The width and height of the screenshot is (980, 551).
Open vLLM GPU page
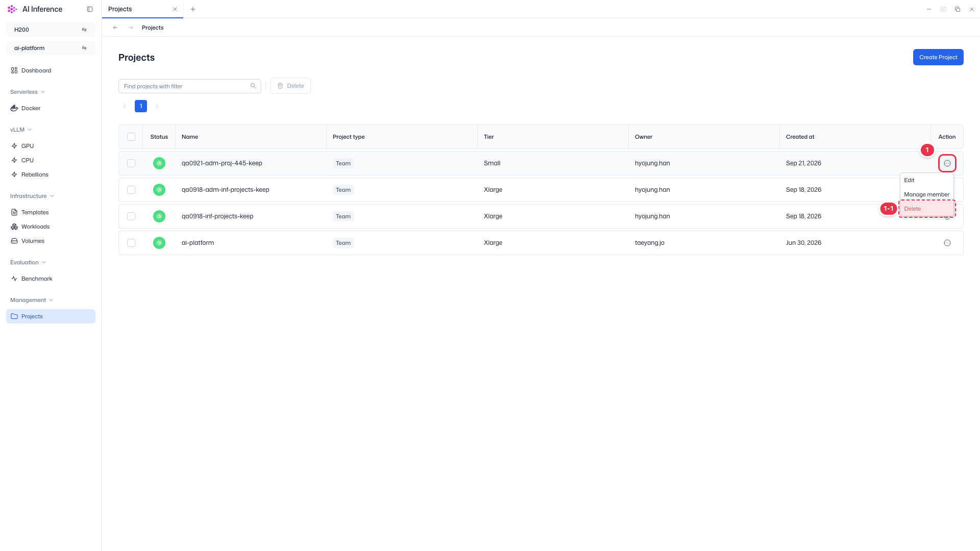tap(51, 146)
